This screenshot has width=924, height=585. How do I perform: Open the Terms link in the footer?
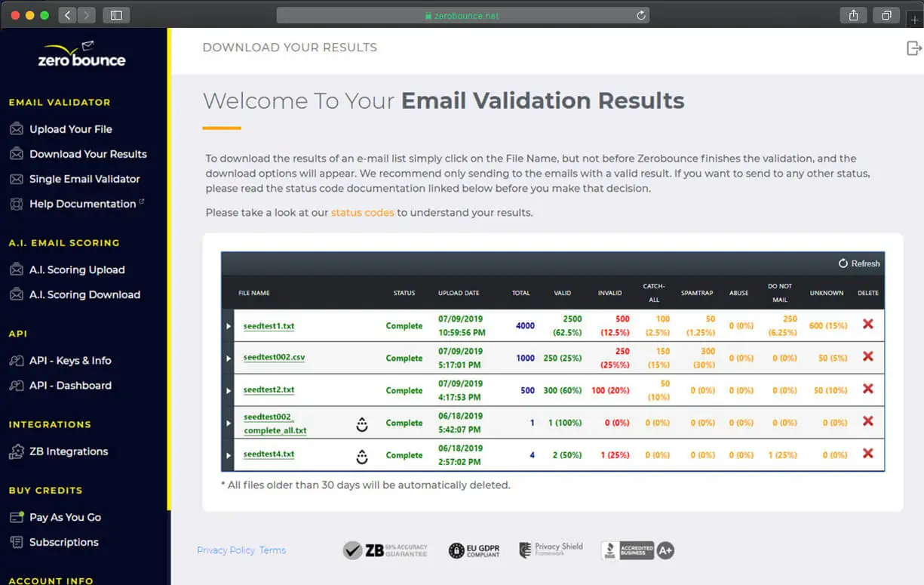coord(272,550)
